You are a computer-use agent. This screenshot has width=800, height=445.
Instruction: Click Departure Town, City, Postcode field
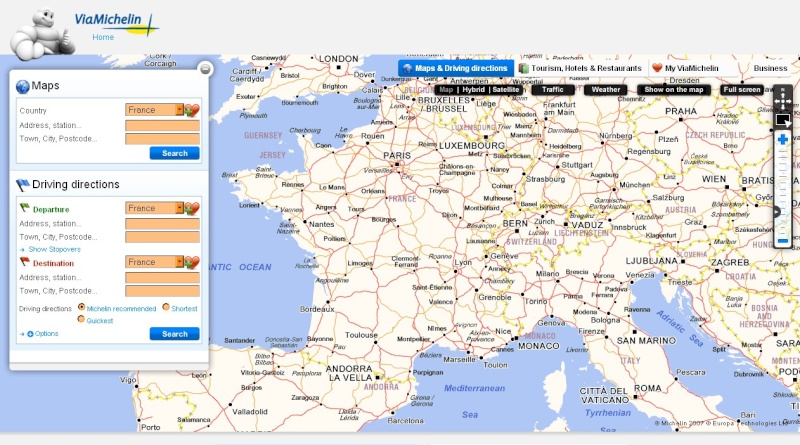tap(162, 237)
